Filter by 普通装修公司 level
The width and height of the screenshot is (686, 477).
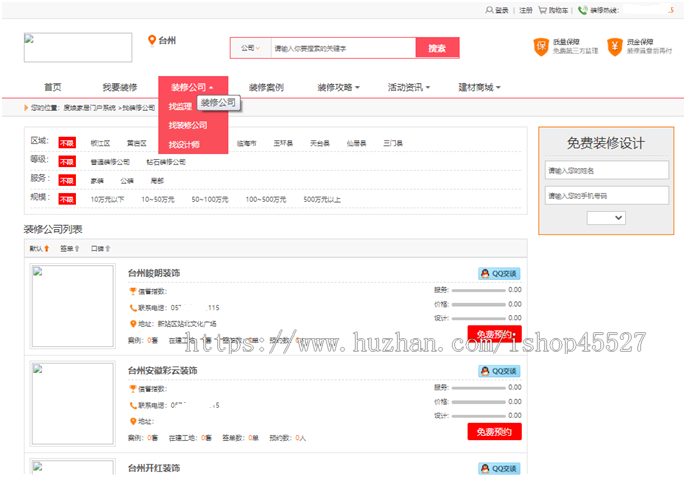click(x=110, y=162)
